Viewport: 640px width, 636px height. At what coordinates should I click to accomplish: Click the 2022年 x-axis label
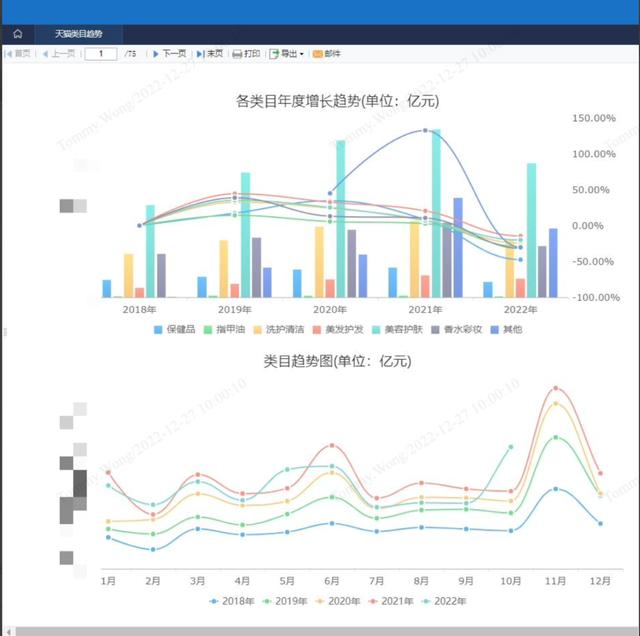pyautogui.click(x=520, y=309)
